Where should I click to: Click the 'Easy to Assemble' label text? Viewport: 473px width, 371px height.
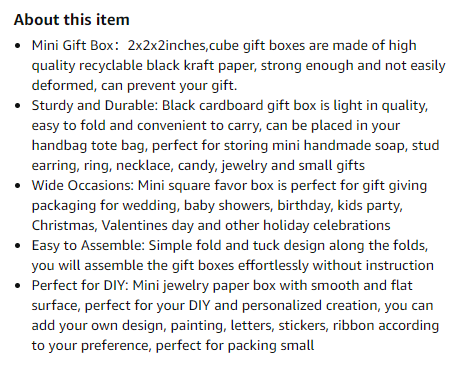(87, 246)
